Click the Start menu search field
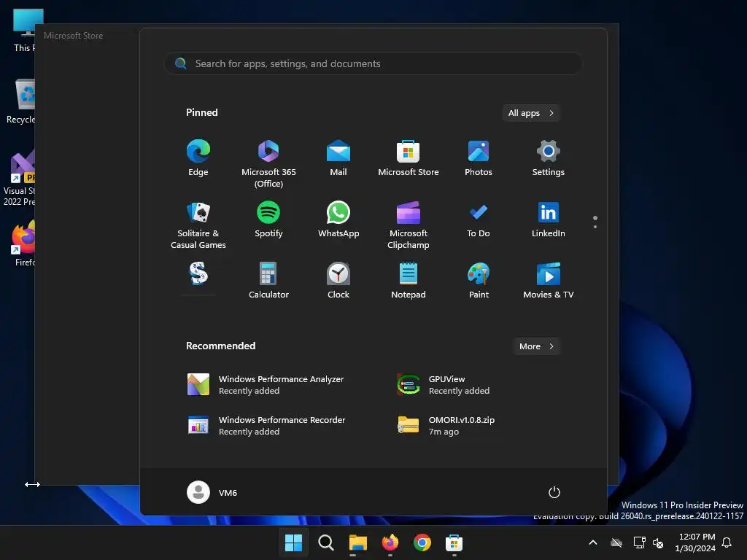 point(373,63)
